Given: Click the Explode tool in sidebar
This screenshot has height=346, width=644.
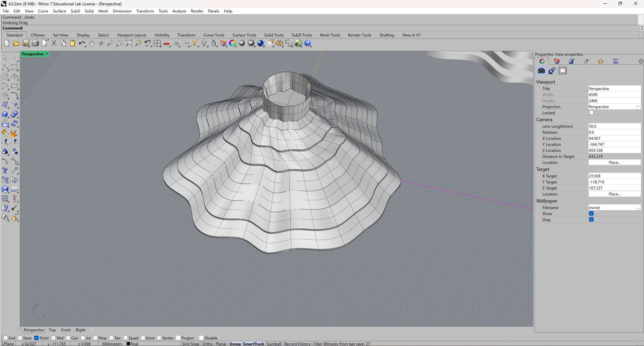Looking at the screenshot, I should click(x=14, y=133).
